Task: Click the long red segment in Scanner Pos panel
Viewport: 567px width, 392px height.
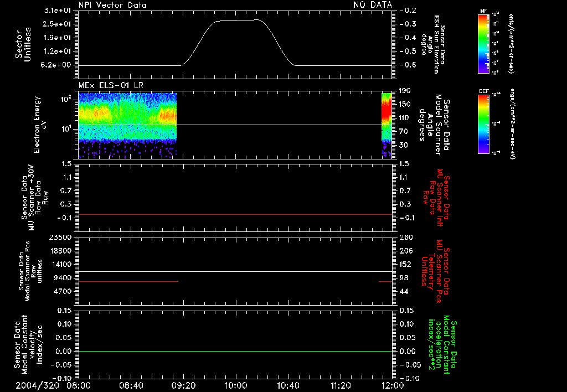Action: (128, 281)
